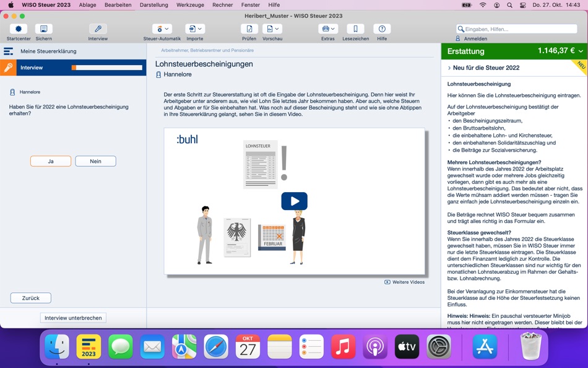Open the Extras dropdown
The image size is (588, 368).
coord(328,29)
